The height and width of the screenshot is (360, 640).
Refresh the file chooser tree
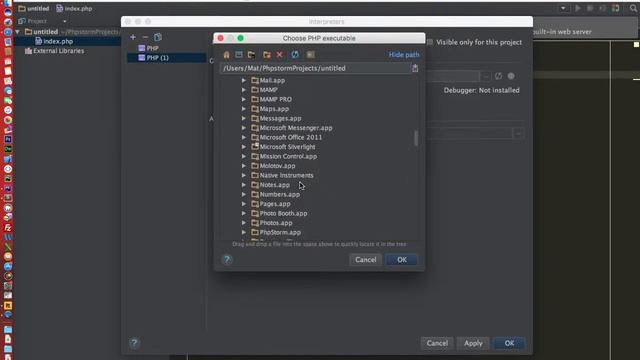point(295,55)
